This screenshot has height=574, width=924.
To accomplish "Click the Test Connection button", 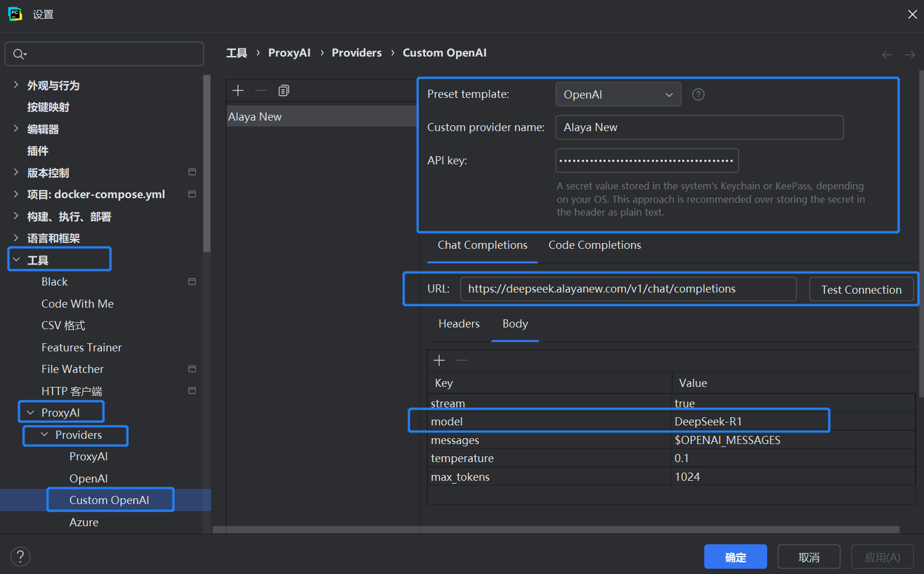I will pyautogui.click(x=860, y=290).
